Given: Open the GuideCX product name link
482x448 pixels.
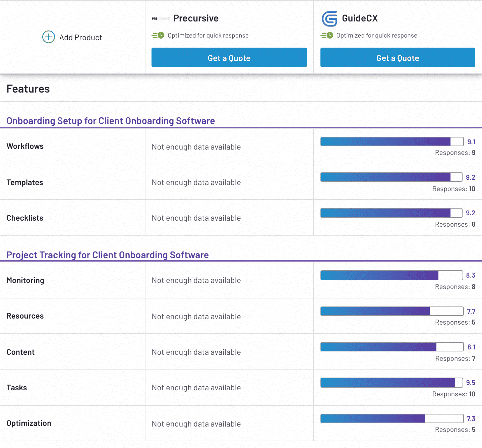Looking at the screenshot, I should point(360,18).
